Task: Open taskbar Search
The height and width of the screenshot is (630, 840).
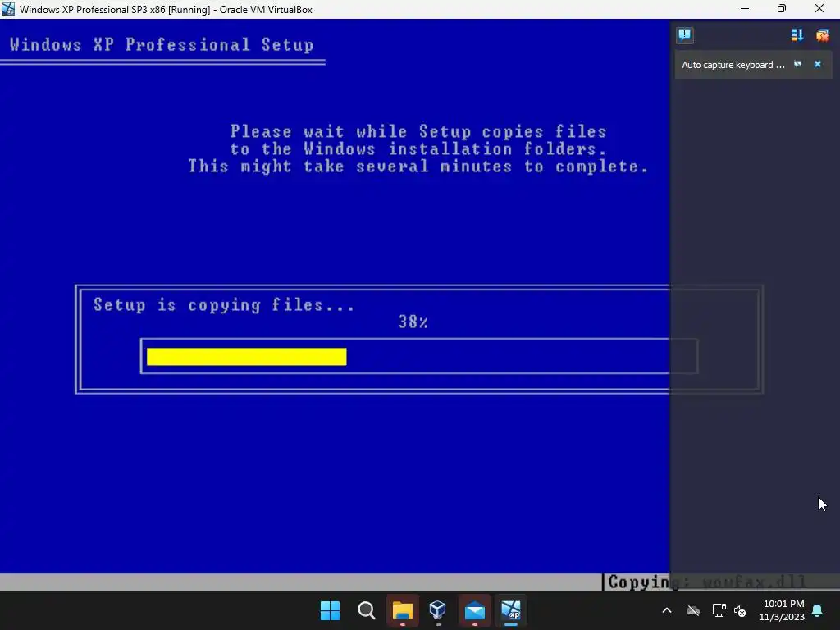Action: 367,610
